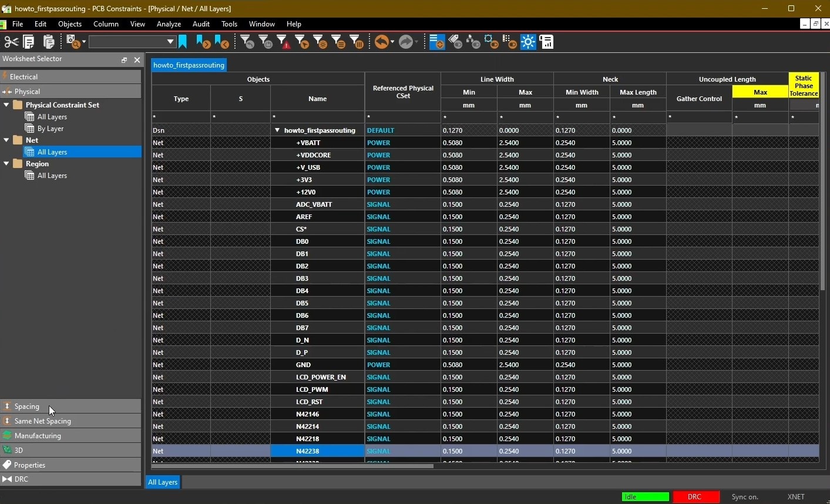The width and height of the screenshot is (830, 504).
Task: Click the Paste clipboard icon
Action: click(49, 42)
